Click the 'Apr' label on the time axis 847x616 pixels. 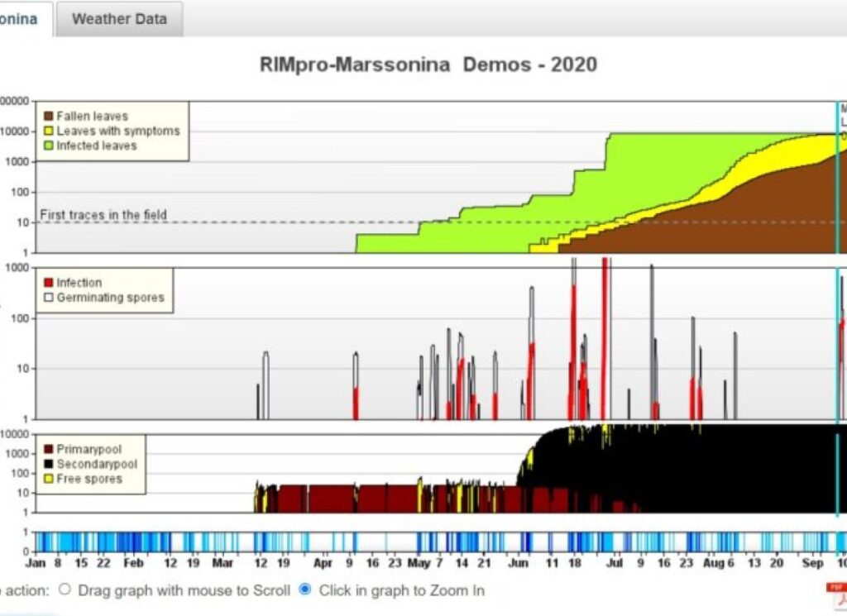tap(323, 563)
